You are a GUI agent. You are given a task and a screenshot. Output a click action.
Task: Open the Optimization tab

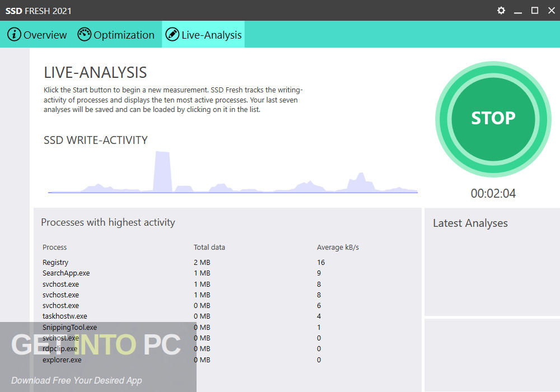(116, 35)
